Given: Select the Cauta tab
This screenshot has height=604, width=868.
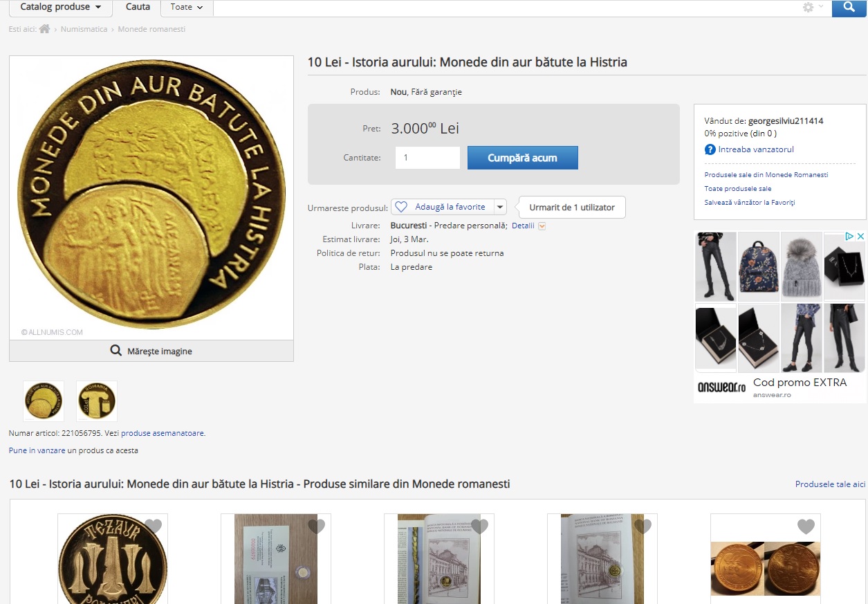Looking at the screenshot, I should (138, 8).
